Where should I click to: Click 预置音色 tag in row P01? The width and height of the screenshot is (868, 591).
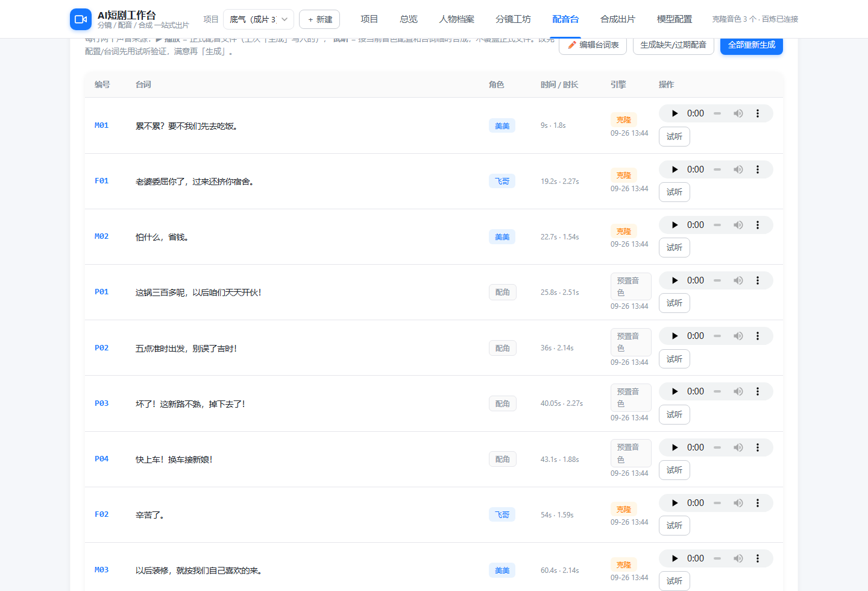(631, 286)
